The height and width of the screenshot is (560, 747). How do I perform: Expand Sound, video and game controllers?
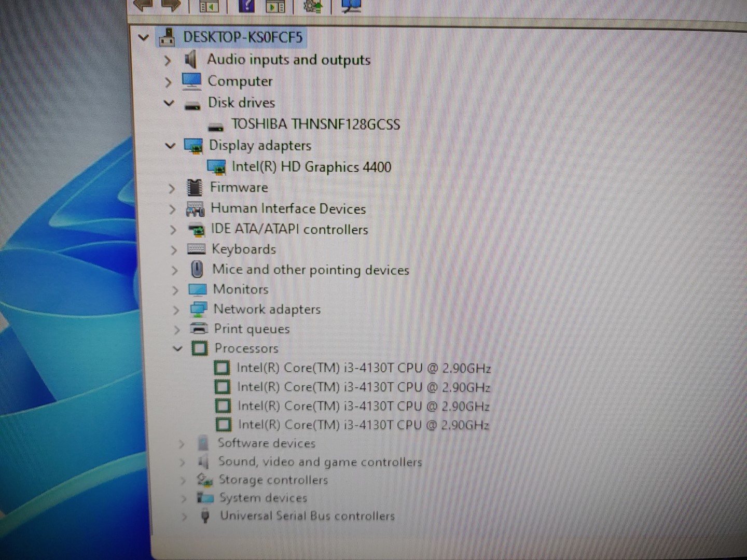tap(182, 463)
